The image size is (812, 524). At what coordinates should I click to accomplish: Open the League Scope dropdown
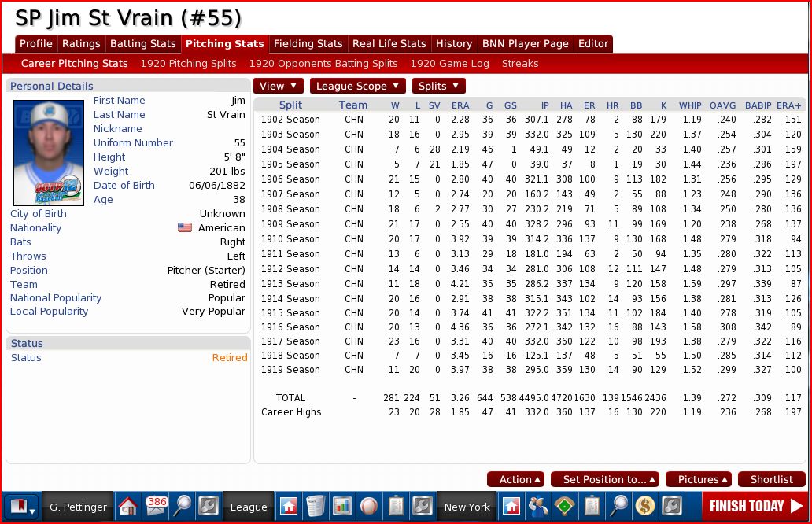pyautogui.click(x=357, y=86)
